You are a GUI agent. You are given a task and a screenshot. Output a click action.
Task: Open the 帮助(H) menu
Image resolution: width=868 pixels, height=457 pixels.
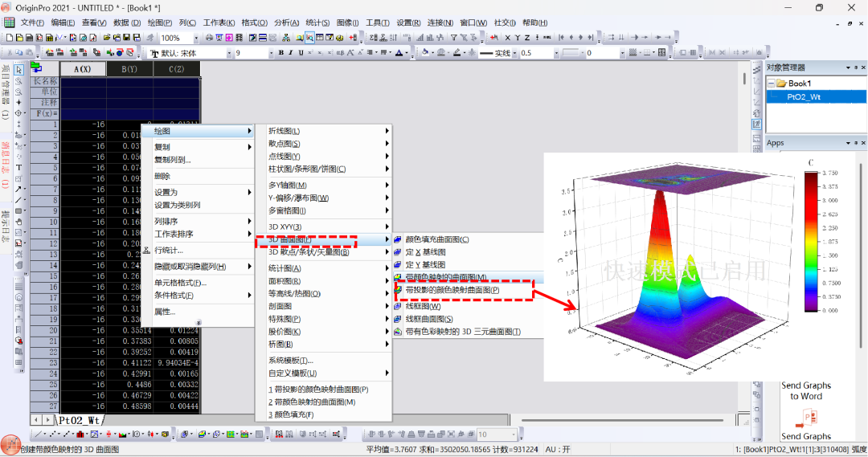(x=534, y=22)
